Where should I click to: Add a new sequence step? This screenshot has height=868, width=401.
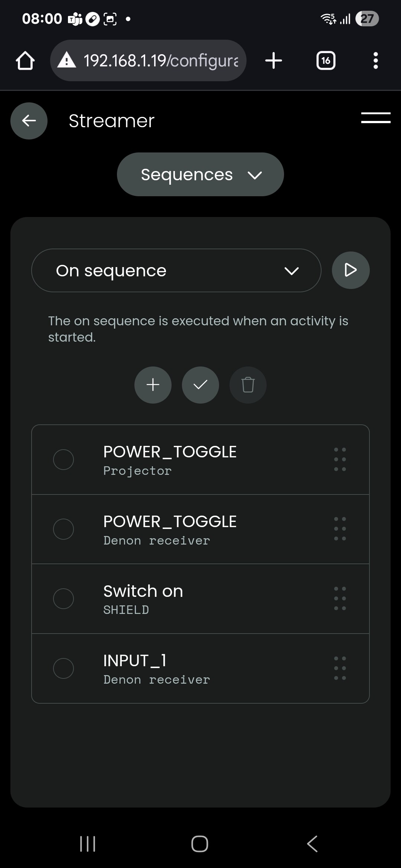point(153,385)
